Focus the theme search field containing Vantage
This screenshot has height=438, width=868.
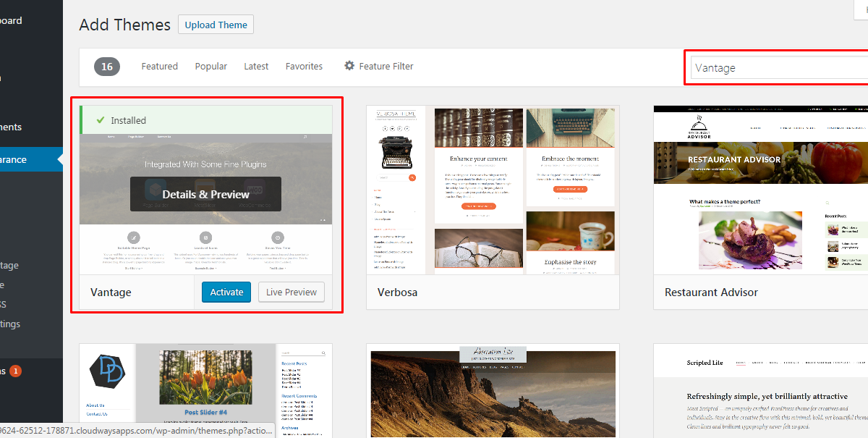(778, 67)
